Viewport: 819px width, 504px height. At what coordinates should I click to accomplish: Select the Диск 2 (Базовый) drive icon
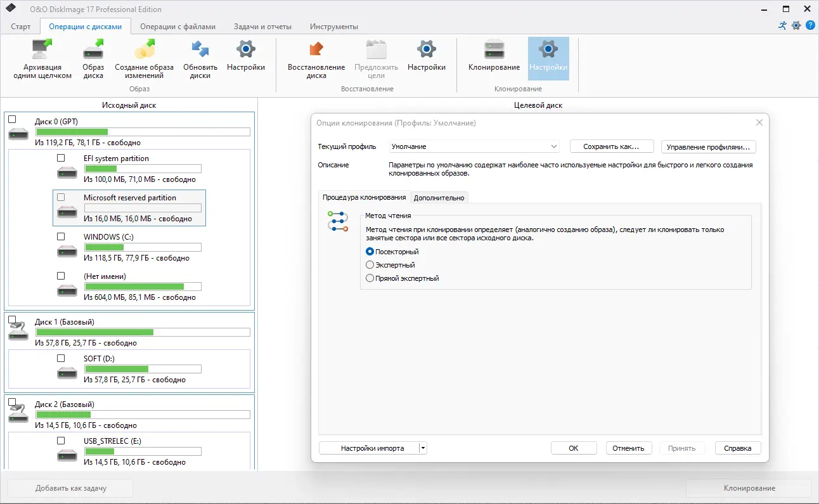(x=18, y=415)
